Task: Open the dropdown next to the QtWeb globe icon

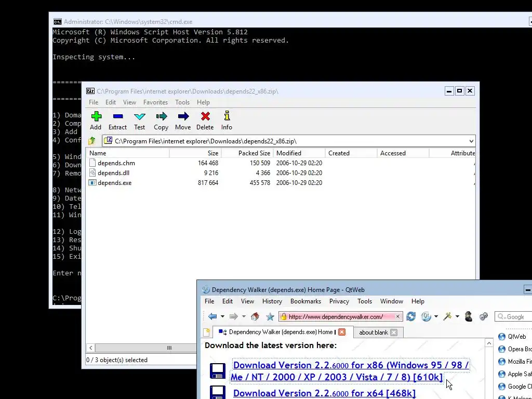Action: (436, 316)
